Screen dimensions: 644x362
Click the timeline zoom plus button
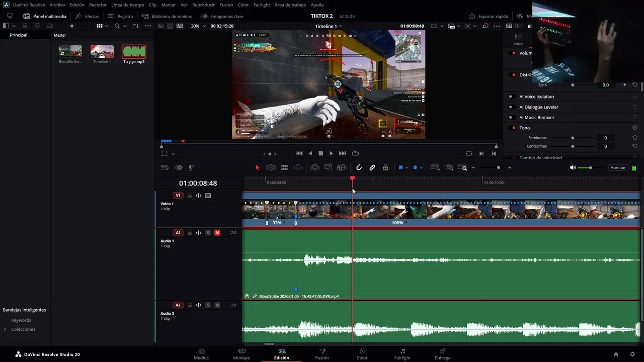point(510,167)
